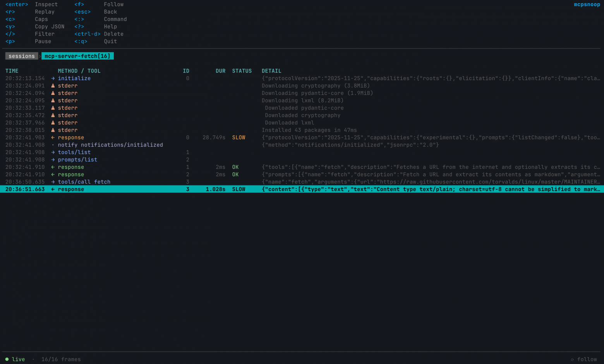Click the 'Downloaded lxml' detail text
This screenshot has height=364, width=604.
coord(290,123)
